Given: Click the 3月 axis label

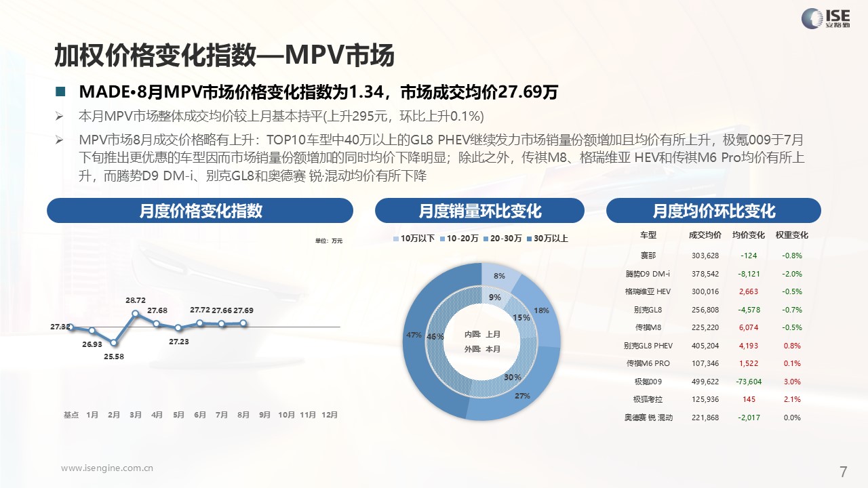Looking at the screenshot, I should (136, 414).
